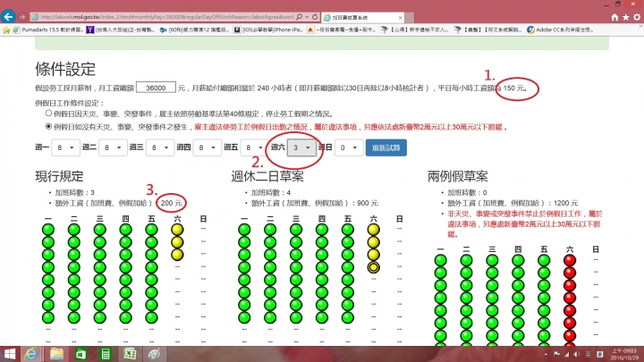The height and width of the screenshot is (362, 644).
Task: Click the volume speaker tray icon
Action: coord(577,354)
